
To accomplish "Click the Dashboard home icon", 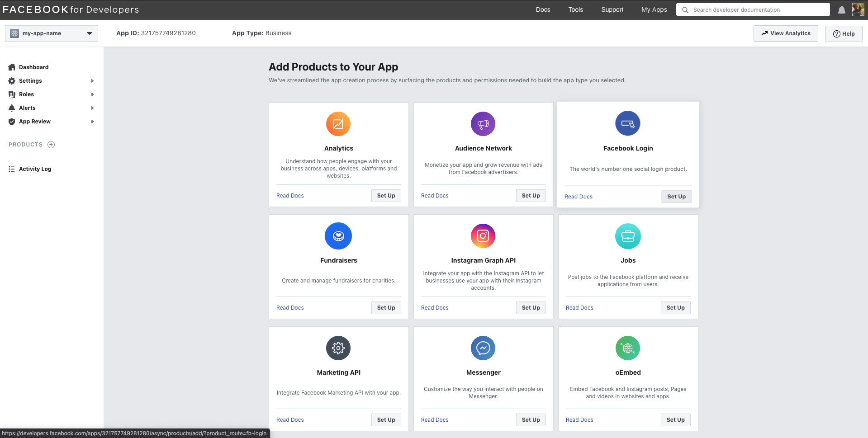I will 12,67.
